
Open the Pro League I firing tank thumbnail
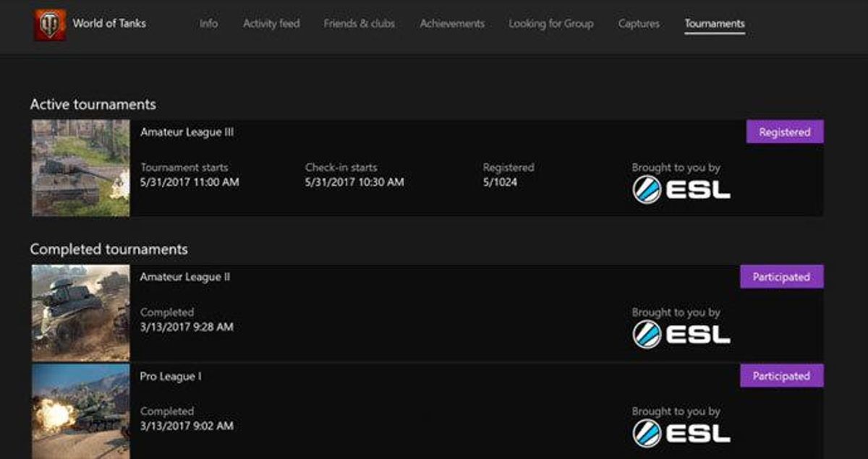[81, 411]
